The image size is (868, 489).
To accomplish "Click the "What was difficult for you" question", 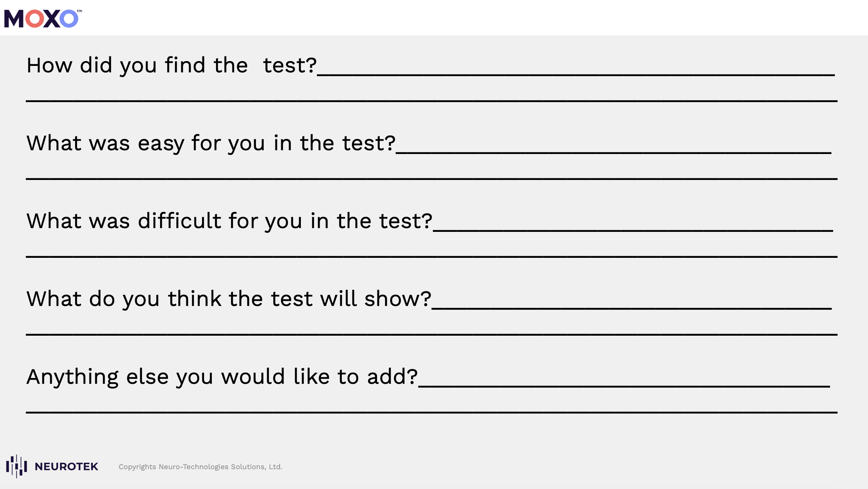I will point(229,221).
